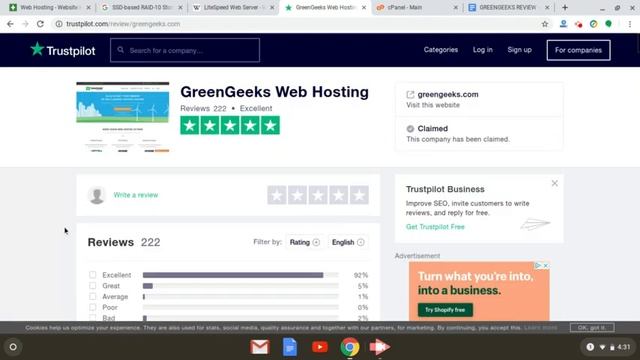The height and width of the screenshot is (360, 640).
Task: Click the green shield extension icon
Action: pos(609,24)
